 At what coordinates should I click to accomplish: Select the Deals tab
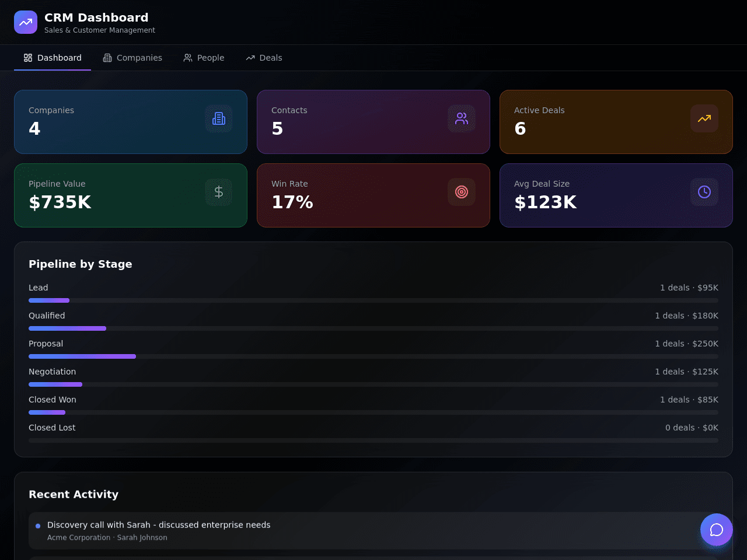click(x=264, y=58)
